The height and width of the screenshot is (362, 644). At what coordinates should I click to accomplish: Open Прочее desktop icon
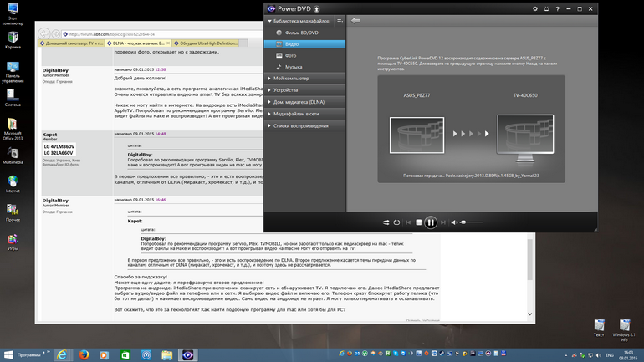(x=13, y=212)
